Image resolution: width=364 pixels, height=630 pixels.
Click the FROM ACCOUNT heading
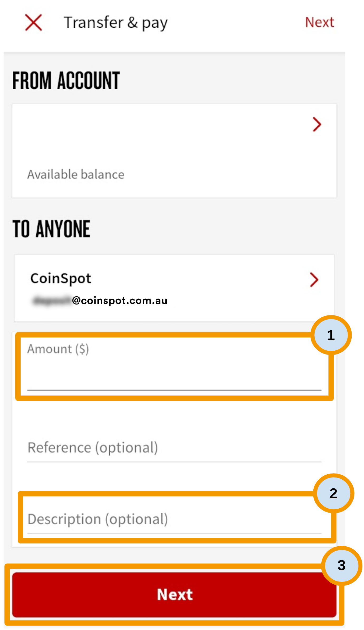click(x=66, y=80)
